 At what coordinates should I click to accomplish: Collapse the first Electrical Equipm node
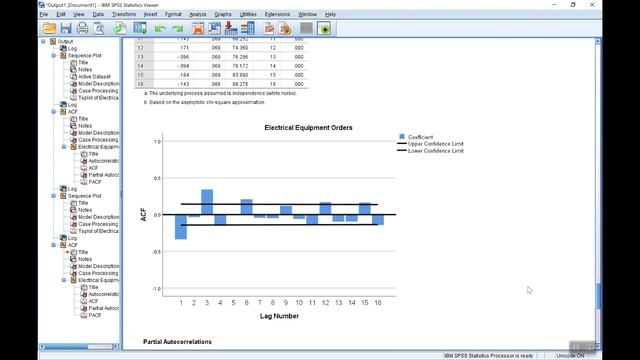(x=64, y=147)
